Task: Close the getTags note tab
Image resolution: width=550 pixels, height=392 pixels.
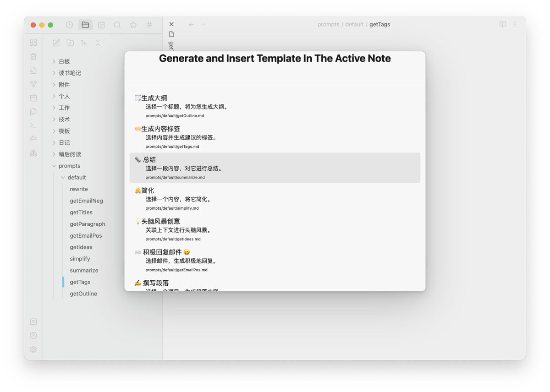Action: point(171,24)
